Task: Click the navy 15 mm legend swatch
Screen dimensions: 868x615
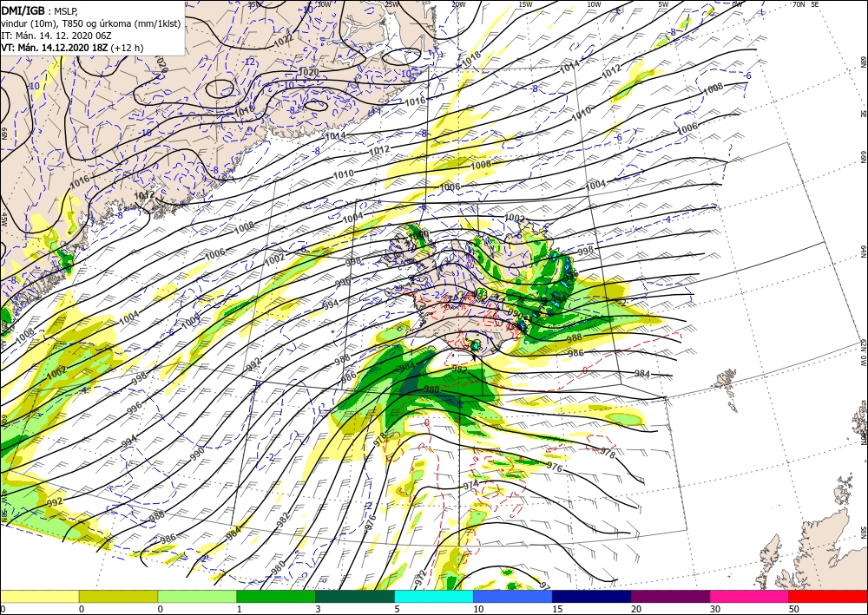Action: point(592,596)
